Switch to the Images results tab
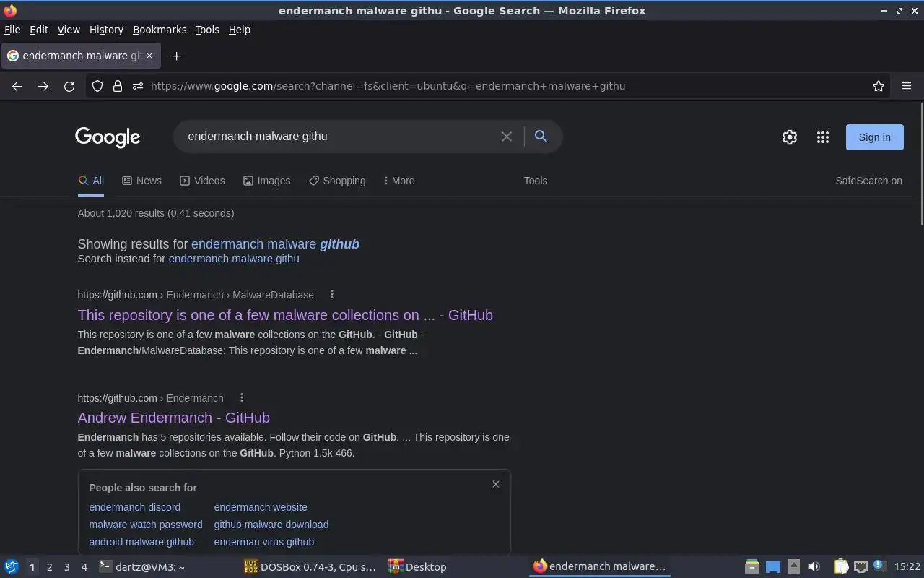This screenshot has width=924, height=578. click(x=266, y=181)
